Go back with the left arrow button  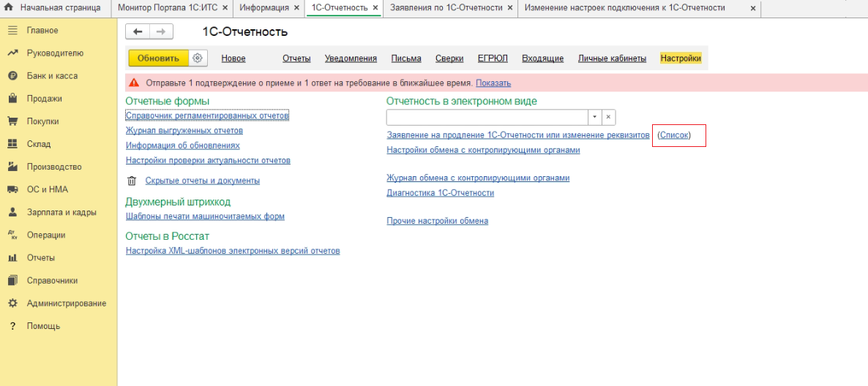point(138,31)
